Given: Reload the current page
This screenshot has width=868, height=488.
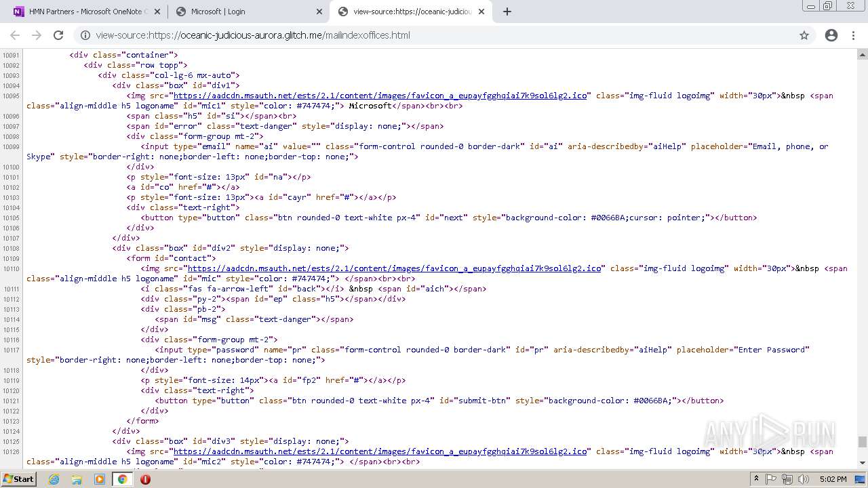Looking at the screenshot, I should click(58, 35).
